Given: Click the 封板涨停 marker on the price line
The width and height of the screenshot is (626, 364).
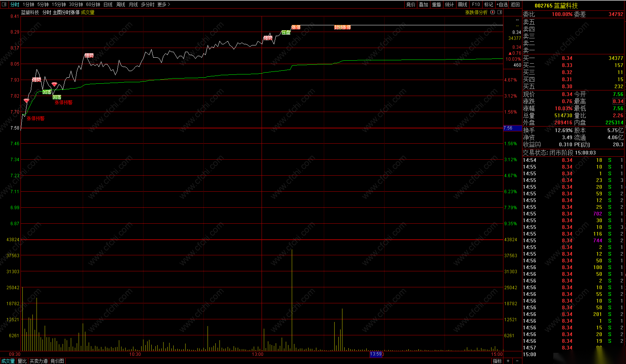Looking at the screenshot, I should 342,27.
